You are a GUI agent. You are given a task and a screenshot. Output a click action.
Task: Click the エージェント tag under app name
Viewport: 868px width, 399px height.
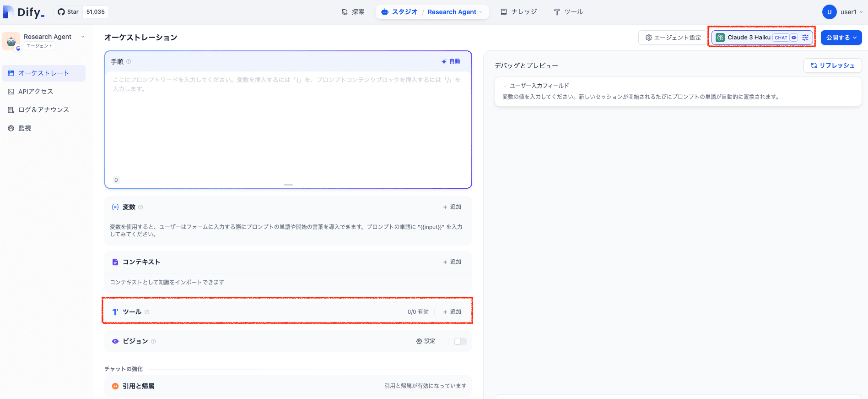39,46
